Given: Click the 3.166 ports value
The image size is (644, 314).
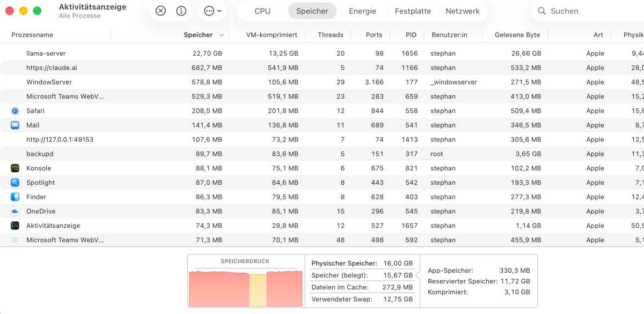Looking at the screenshot, I should point(374,82).
